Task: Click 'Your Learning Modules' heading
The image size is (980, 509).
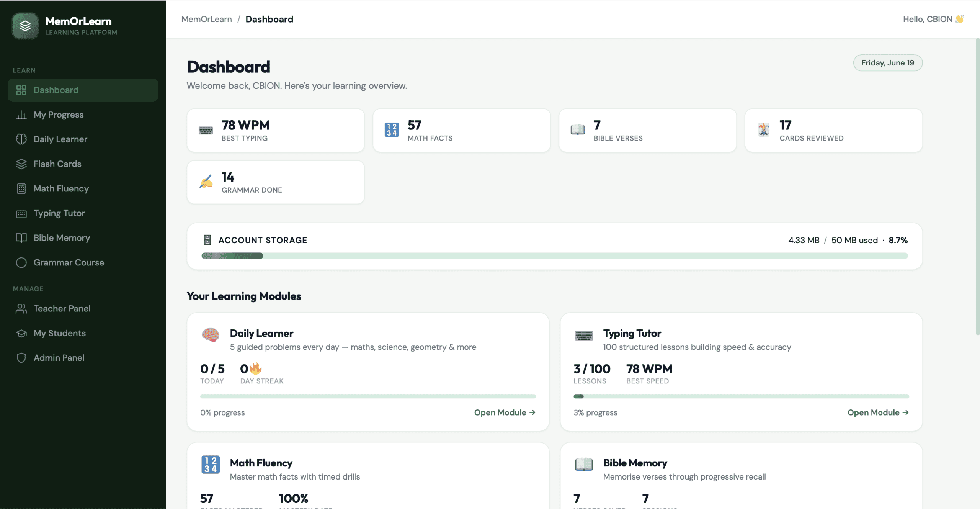Action: coord(244,296)
